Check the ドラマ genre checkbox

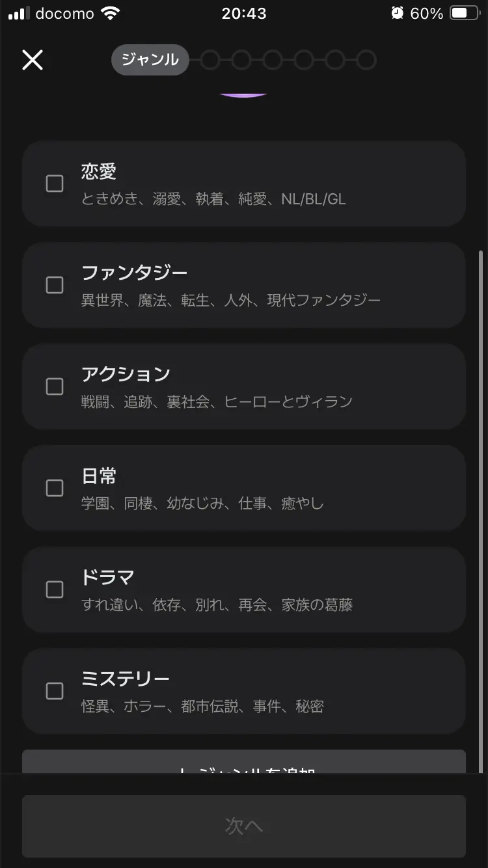click(x=55, y=590)
